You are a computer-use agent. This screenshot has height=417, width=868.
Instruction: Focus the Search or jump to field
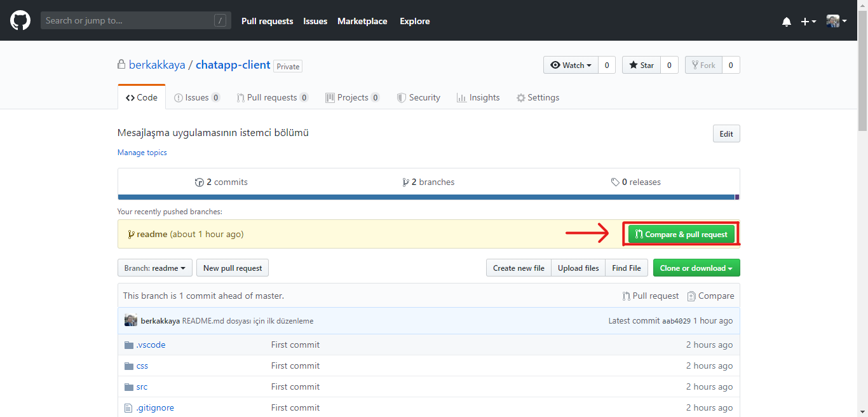point(136,20)
